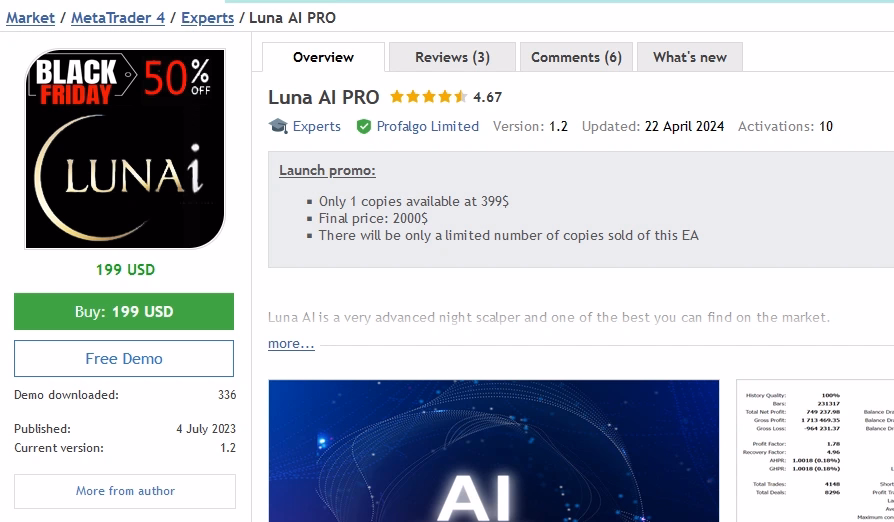The height and width of the screenshot is (522, 894).
Task: Switch to the Overview tab
Action: [x=323, y=57]
